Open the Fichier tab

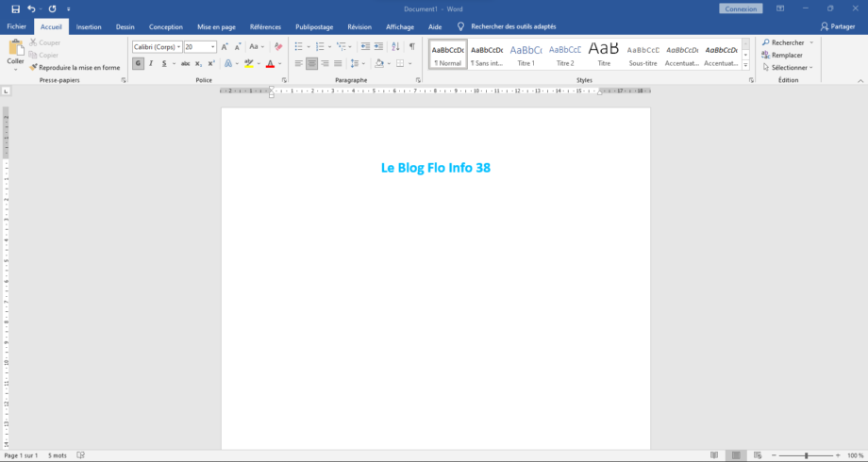(x=17, y=26)
